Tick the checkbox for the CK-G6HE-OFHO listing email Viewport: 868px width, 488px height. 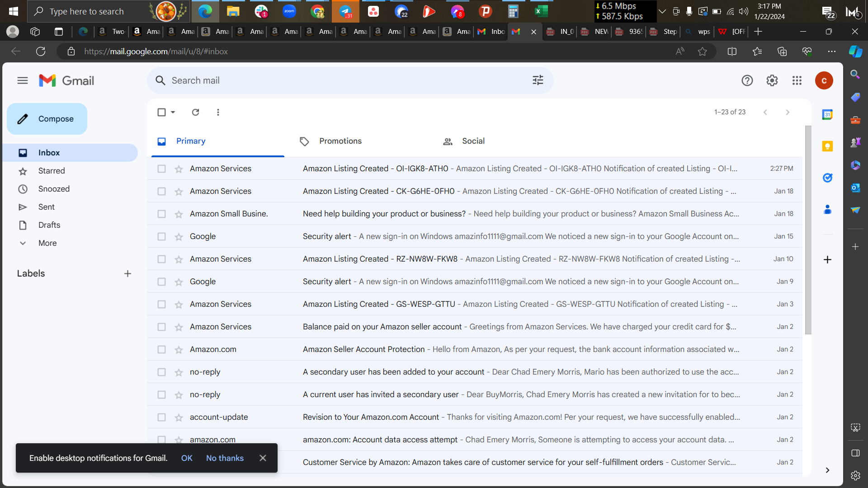pos(161,191)
